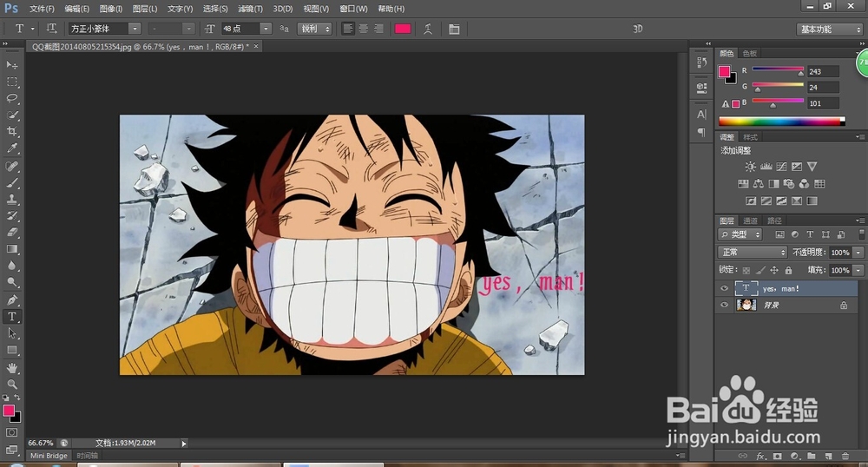
Task: Select the Rectangle shape tool
Action: [x=11, y=351]
